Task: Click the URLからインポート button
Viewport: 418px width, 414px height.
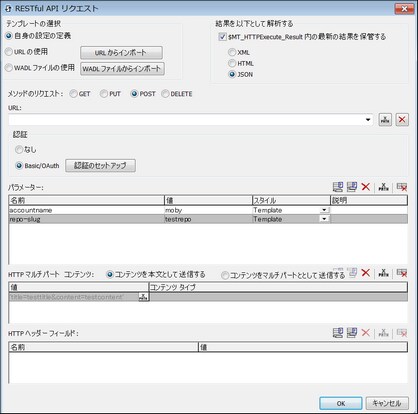Action: point(121,53)
